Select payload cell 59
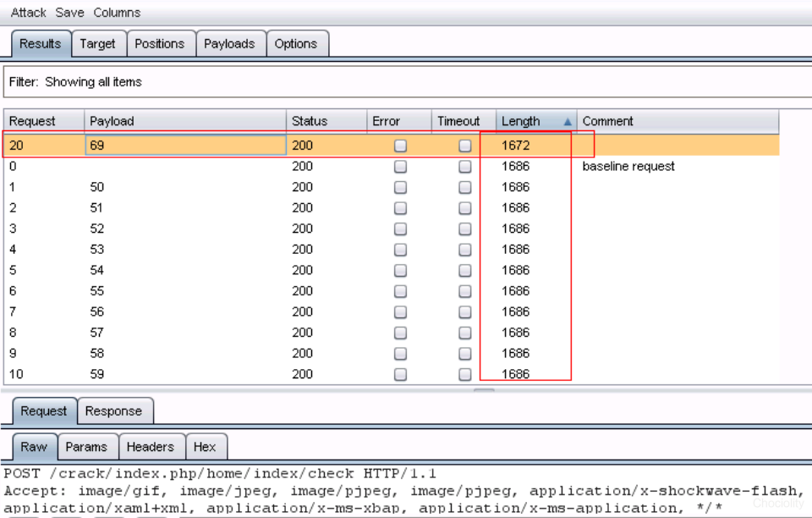The height and width of the screenshot is (518, 812). pos(96,374)
